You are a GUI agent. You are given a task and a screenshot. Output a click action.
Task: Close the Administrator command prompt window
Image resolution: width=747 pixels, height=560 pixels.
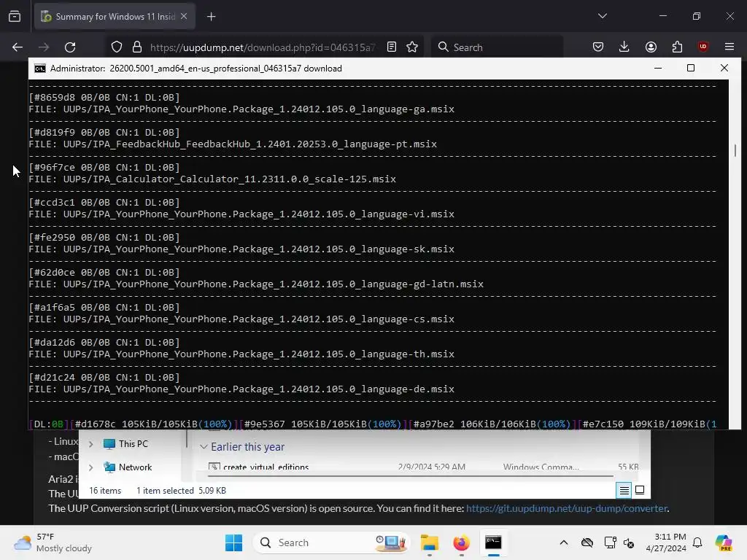724,68
